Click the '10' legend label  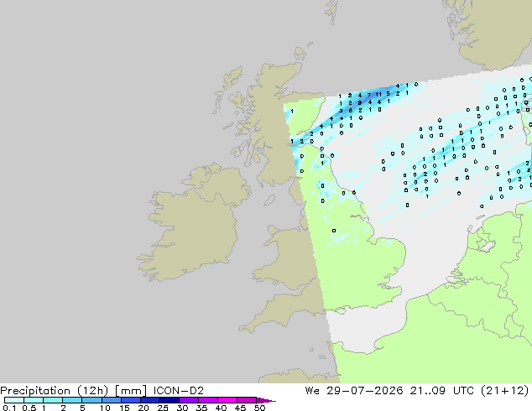click(x=105, y=408)
